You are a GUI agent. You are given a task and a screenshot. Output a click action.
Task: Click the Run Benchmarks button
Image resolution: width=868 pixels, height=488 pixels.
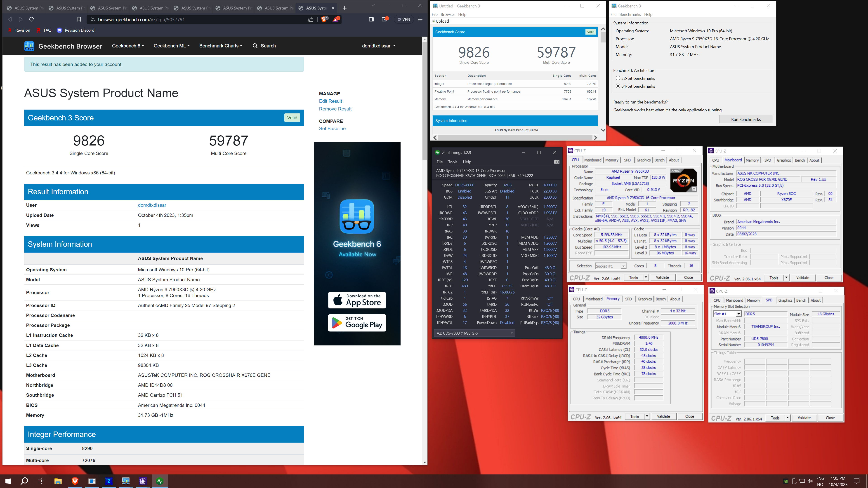[746, 119]
